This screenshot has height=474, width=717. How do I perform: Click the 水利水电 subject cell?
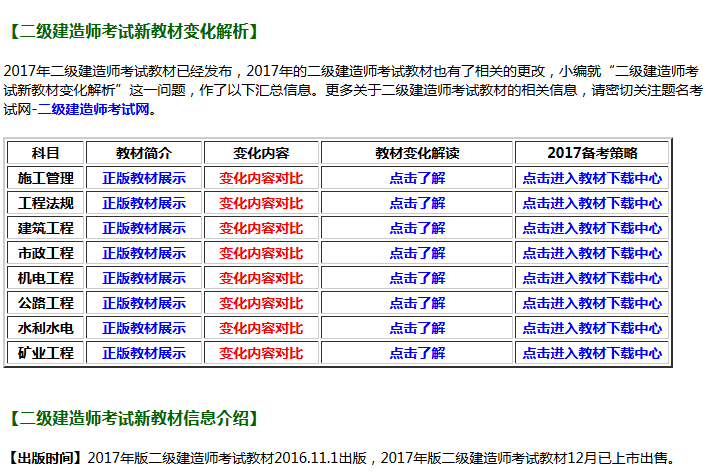click(45, 328)
